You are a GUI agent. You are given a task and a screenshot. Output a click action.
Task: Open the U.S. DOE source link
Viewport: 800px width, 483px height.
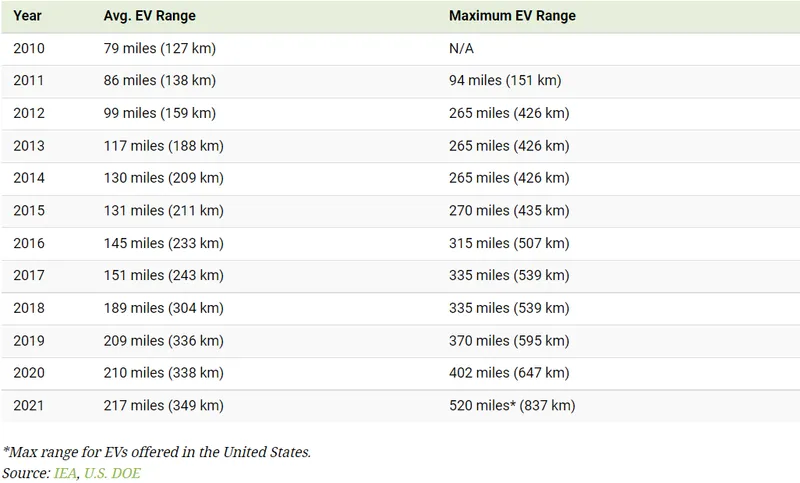(112, 473)
